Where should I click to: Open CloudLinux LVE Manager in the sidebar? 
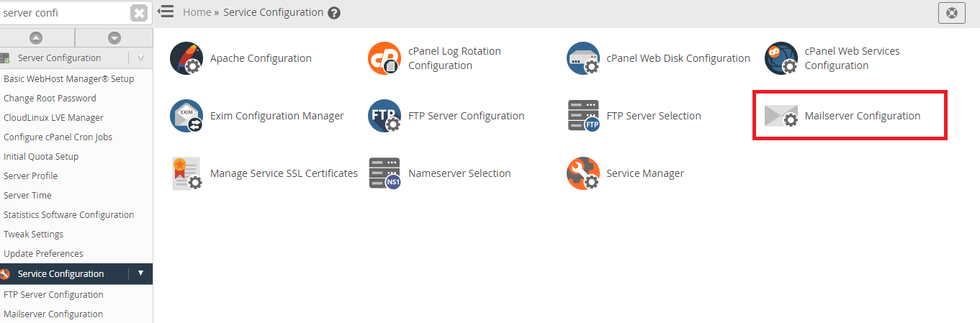click(53, 117)
